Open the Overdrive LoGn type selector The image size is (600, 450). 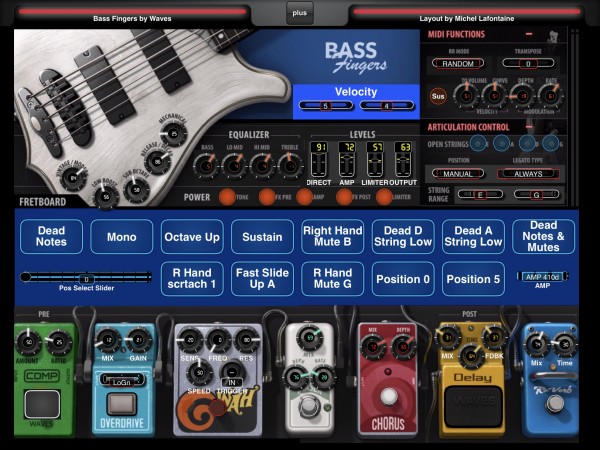pyautogui.click(x=121, y=380)
